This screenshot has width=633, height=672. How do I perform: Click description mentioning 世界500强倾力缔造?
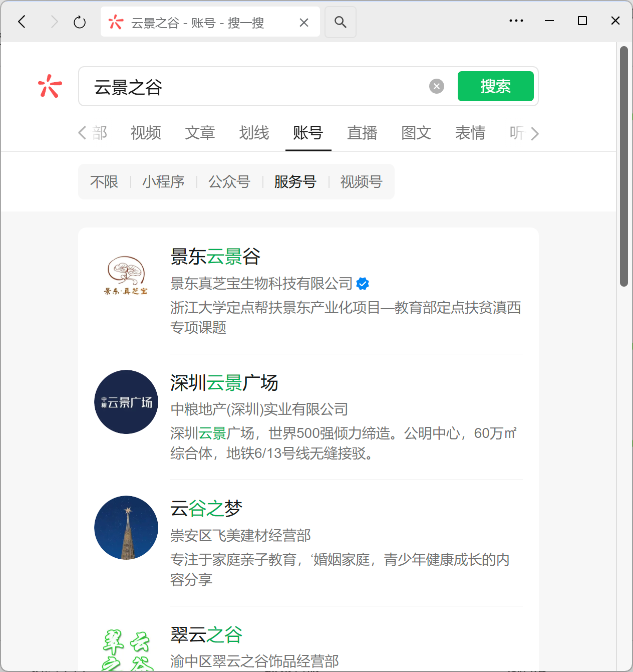(x=344, y=443)
